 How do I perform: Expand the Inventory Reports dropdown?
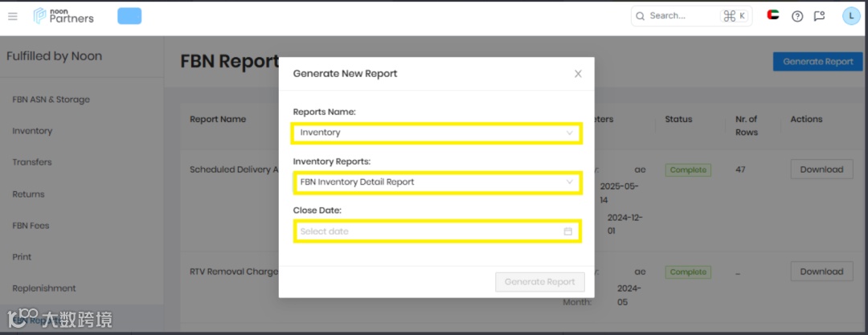[436, 182]
